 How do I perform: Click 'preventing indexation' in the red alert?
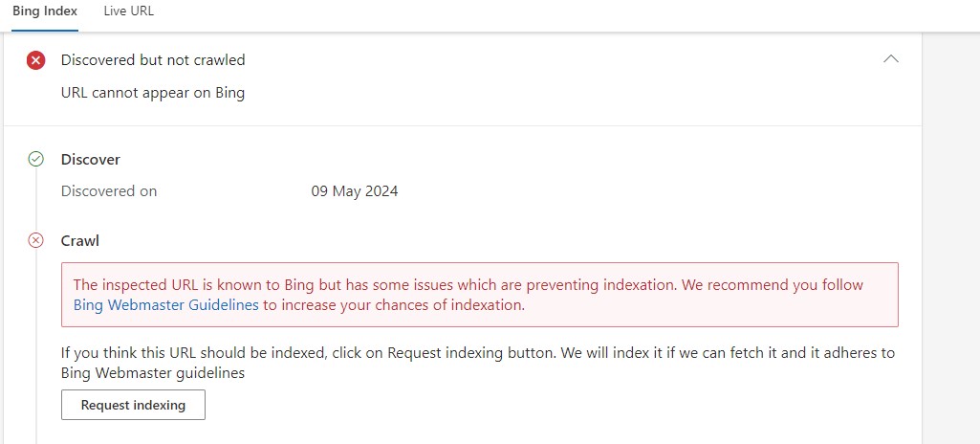tap(600, 285)
